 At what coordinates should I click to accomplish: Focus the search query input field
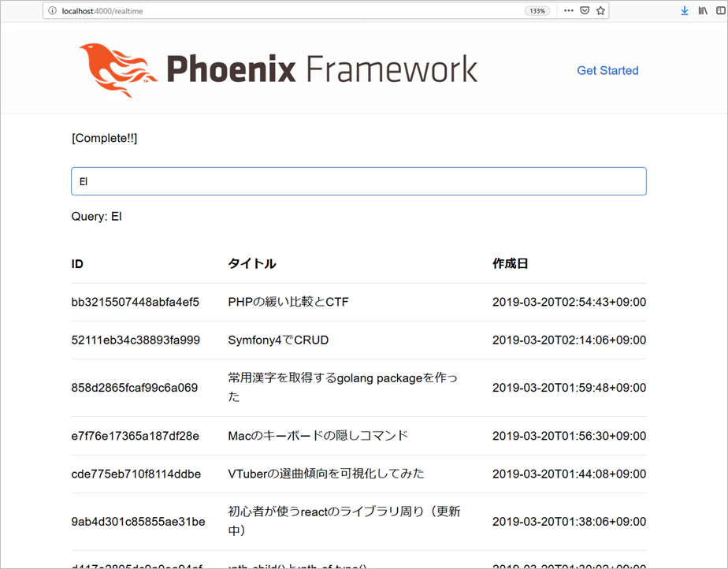click(x=358, y=181)
